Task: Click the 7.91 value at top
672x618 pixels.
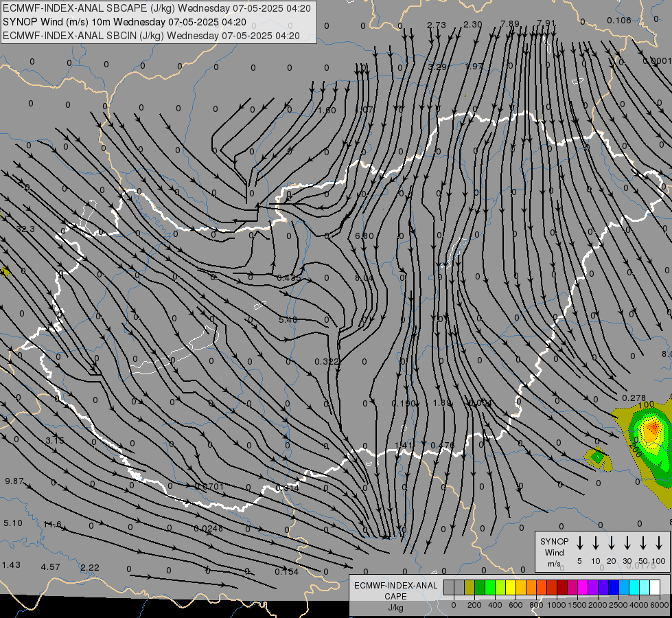Action: pos(546,23)
